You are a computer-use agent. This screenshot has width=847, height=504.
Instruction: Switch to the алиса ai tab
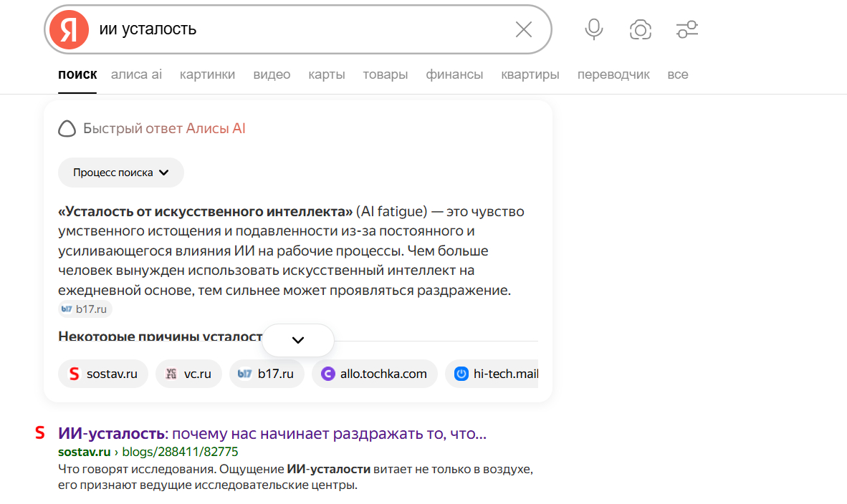tap(136, 74)
